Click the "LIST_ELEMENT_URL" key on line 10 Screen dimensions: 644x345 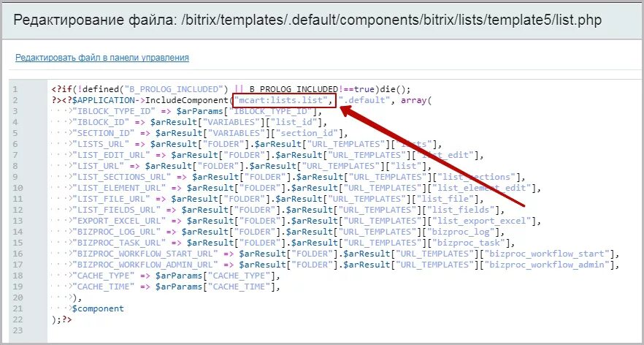coord(119,188)
